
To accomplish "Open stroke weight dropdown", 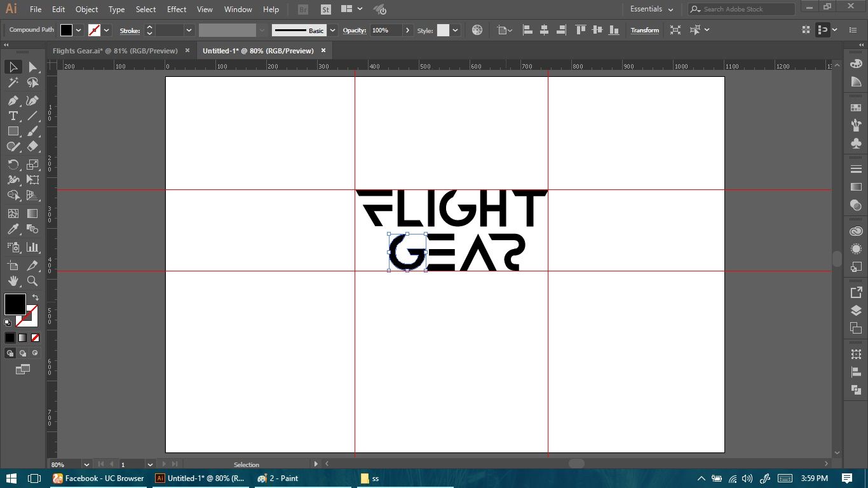I will [x=189, y=30].
